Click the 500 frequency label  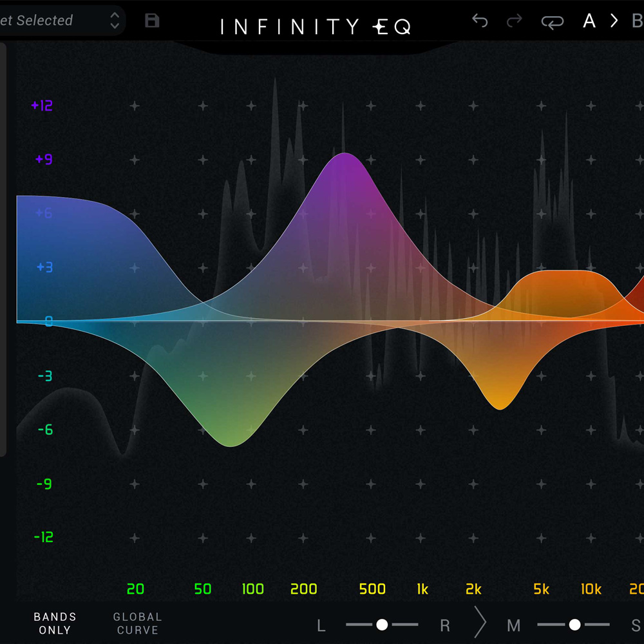point(372,589)
